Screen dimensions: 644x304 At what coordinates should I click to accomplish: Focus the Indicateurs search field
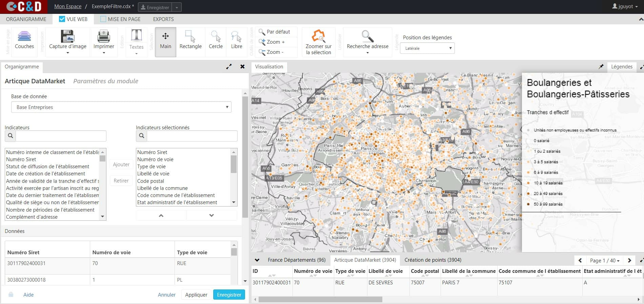(x=61, y=136)
